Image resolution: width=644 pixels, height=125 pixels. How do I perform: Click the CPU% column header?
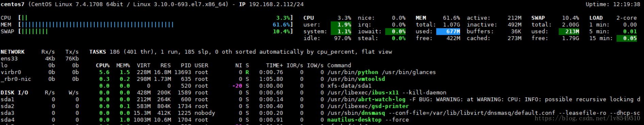click(x=103, y=65)
